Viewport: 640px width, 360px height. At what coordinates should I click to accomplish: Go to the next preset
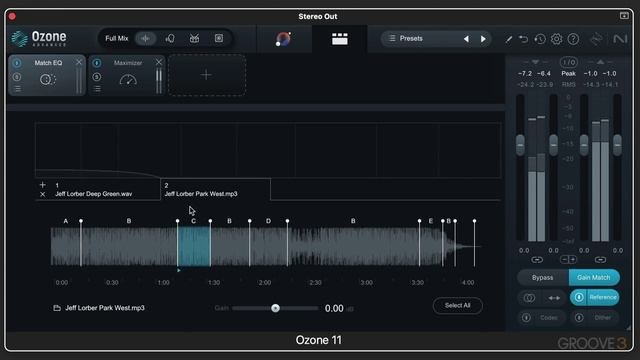click(483, 39)
